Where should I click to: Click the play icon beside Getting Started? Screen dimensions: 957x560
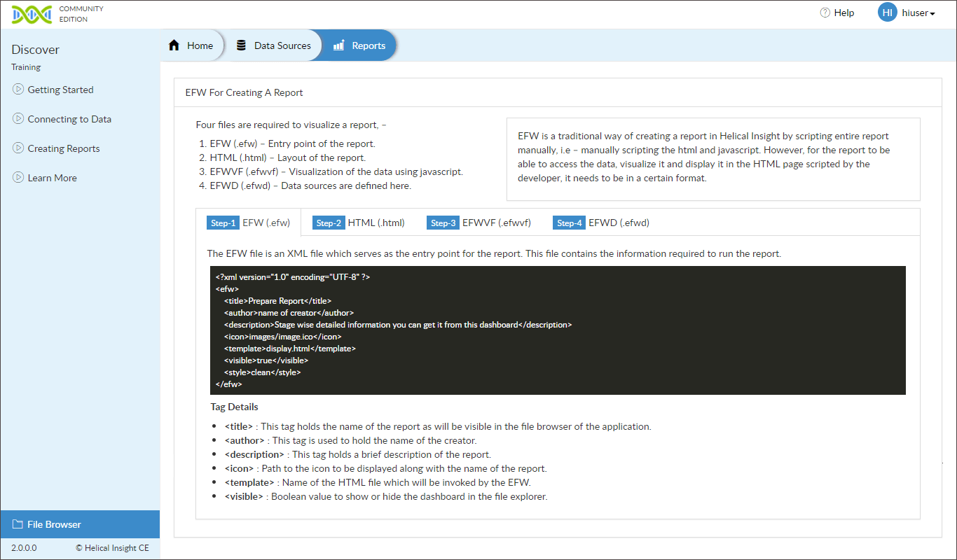click(18, 90)
